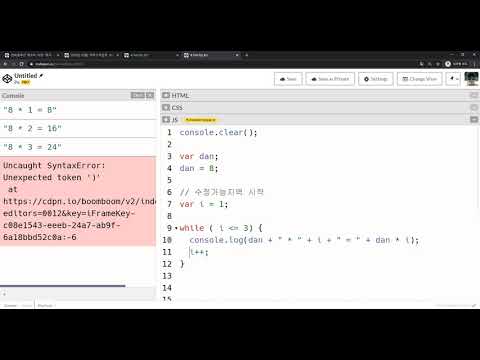This screenshot has width=480, height=360.
Task: Click console output "8 * 1 = 8"
Action: (30, 110)
